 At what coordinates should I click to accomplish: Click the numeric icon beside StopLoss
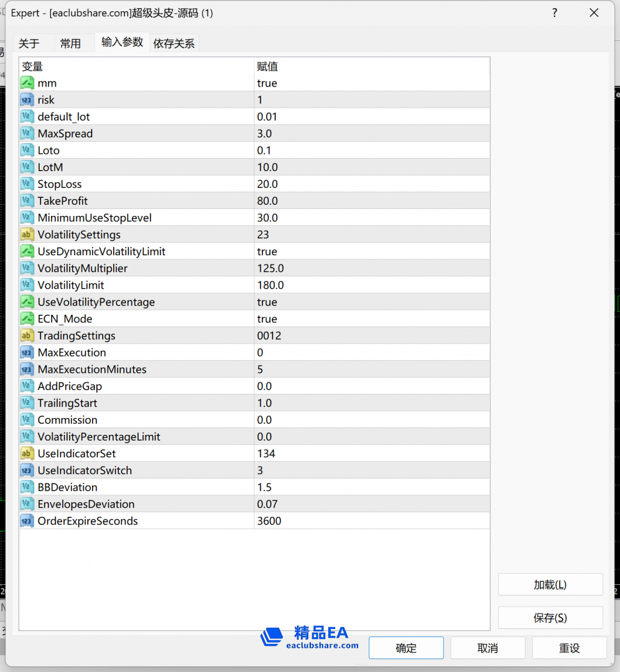[x=27, y=184]
